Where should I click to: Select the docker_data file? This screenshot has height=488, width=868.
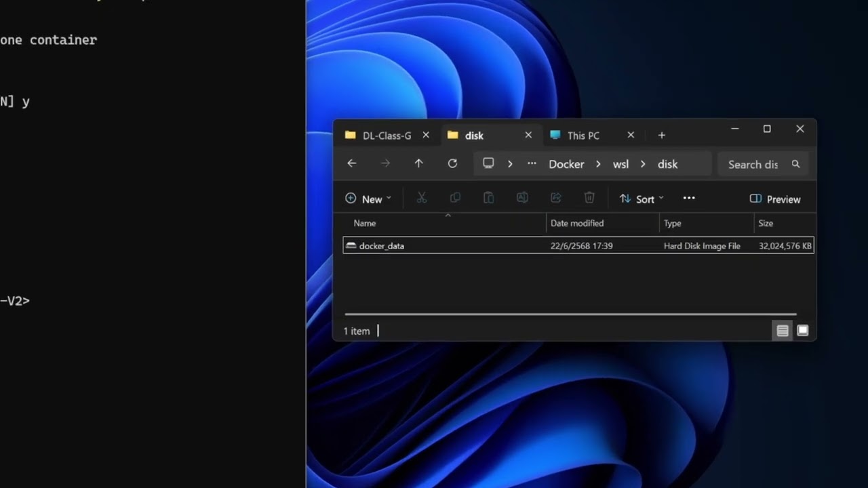[x=578, y=245]
